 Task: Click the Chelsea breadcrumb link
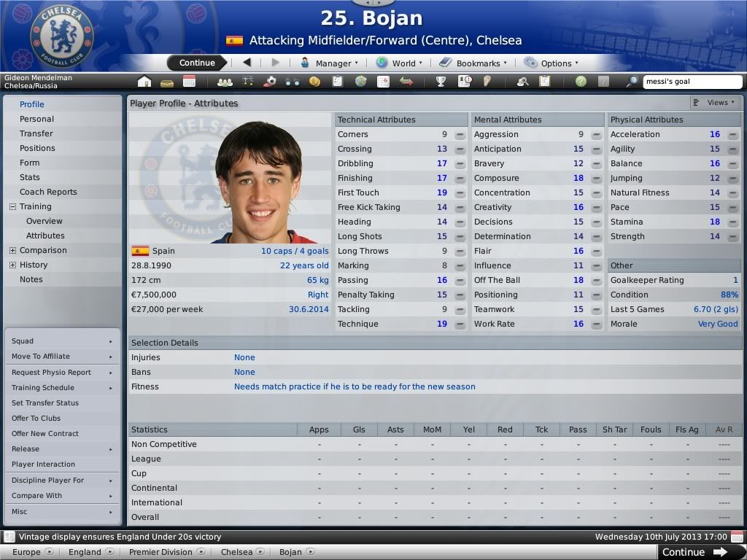237,552
